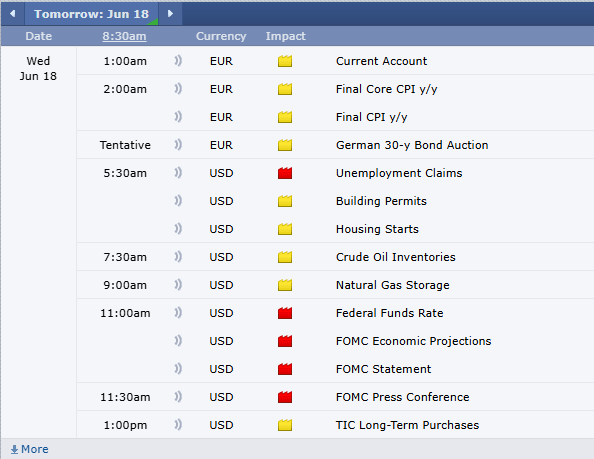This screenshot has width=594, height=459.
Task: Click the Currency column header
Action: click(x=221, y=36)
